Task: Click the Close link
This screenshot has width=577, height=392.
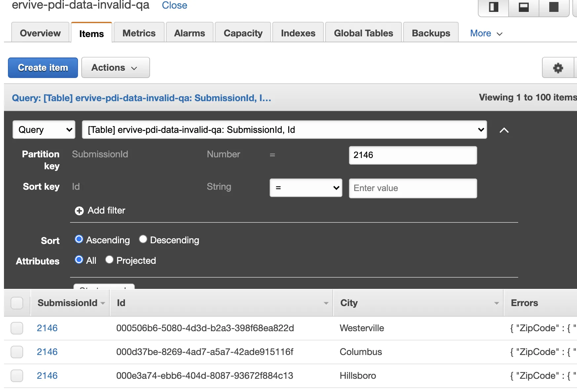Action: click(174, 5)
